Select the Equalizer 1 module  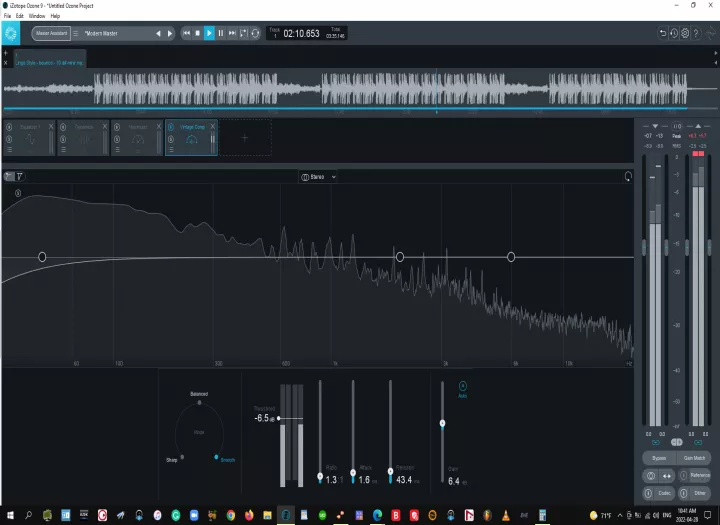29,138
